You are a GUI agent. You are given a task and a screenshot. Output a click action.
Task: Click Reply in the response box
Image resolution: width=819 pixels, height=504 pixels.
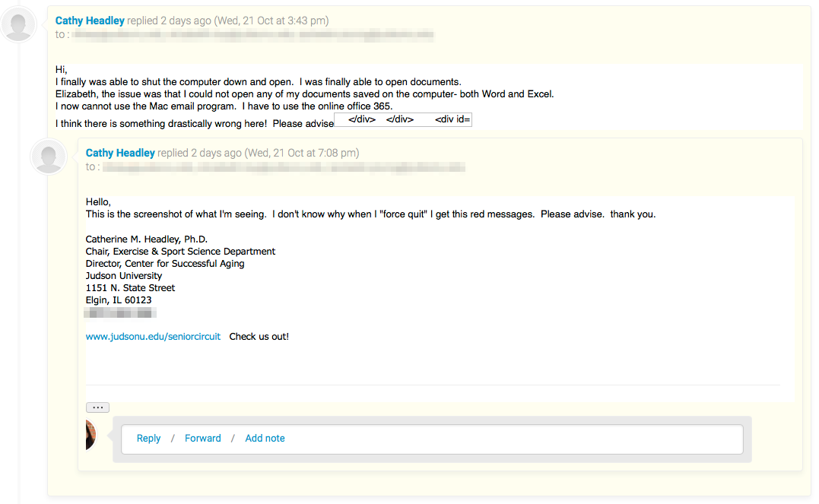click(148, 439)
